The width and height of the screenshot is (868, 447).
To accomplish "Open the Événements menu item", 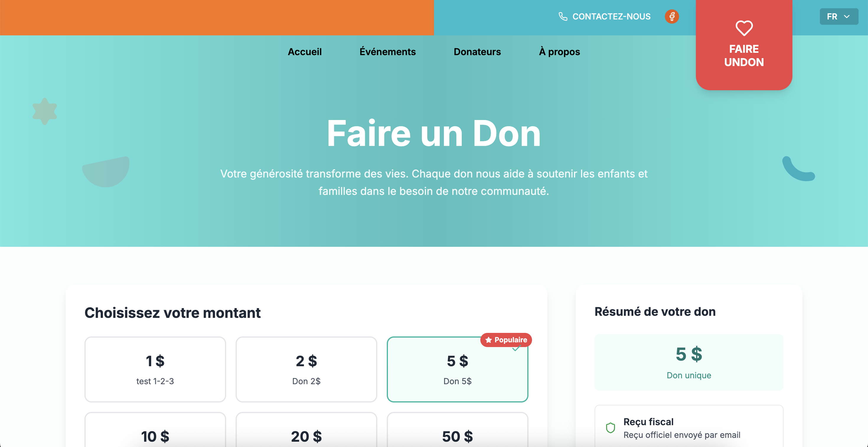I will [387, 52].
